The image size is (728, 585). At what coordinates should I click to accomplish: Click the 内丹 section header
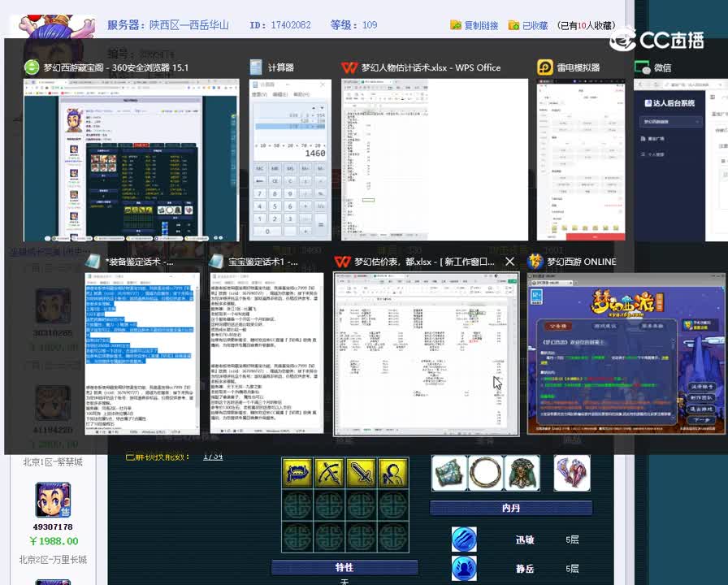point(511,508)
